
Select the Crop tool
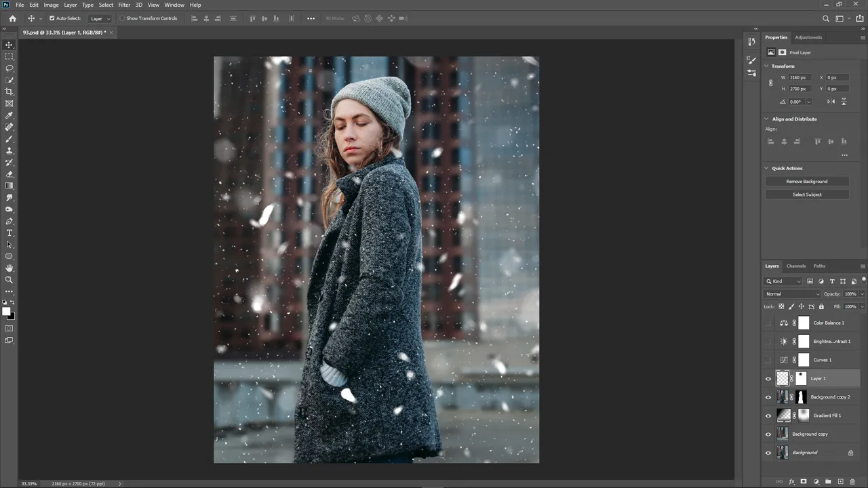9,91
